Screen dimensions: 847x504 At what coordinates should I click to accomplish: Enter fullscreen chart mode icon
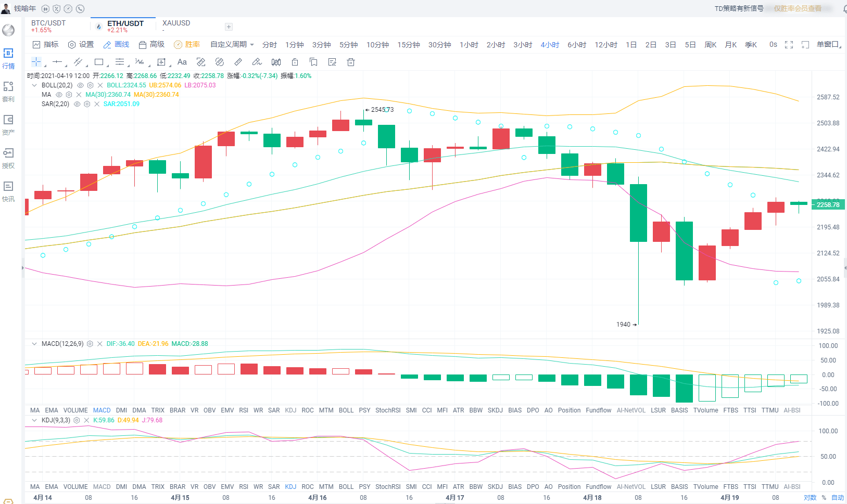[789, 45]
